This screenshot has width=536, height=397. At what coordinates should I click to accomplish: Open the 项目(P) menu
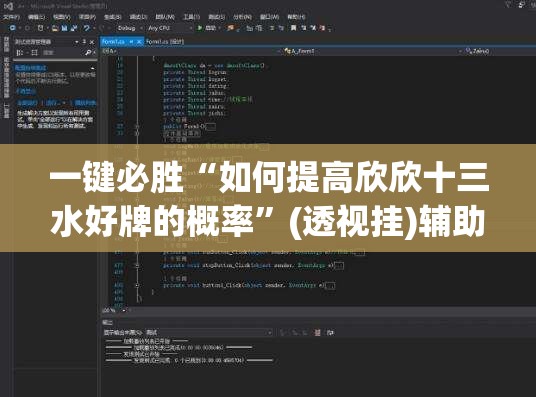click(87, 17)
